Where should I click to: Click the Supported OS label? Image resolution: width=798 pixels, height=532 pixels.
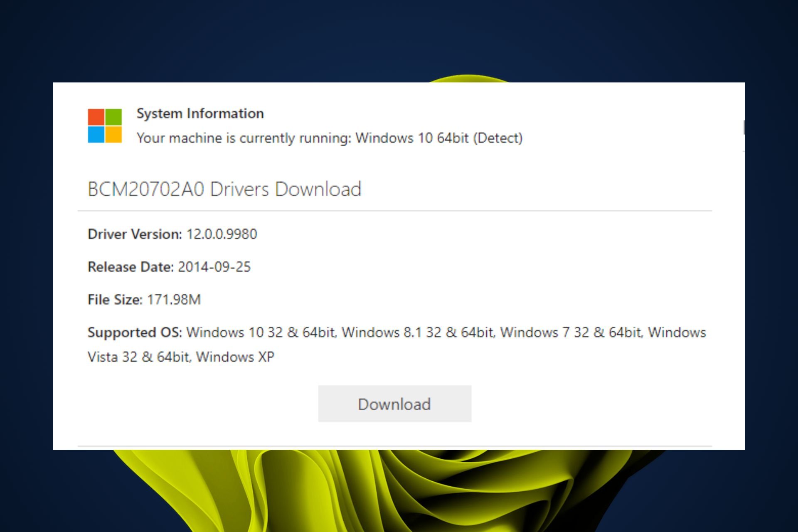tap(135, 332)
